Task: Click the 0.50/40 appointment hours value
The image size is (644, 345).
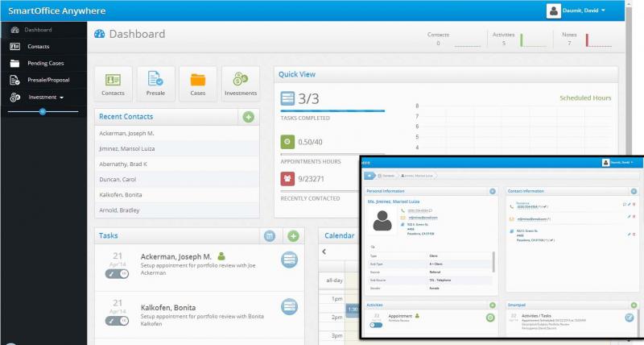Action: click(310, 142)
